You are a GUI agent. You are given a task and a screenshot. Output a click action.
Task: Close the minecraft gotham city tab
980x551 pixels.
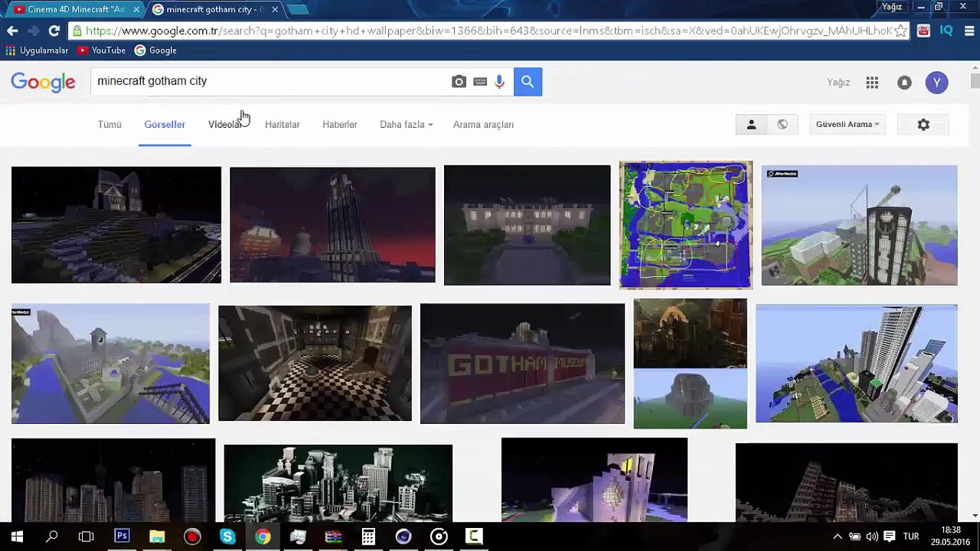(275, 9)
